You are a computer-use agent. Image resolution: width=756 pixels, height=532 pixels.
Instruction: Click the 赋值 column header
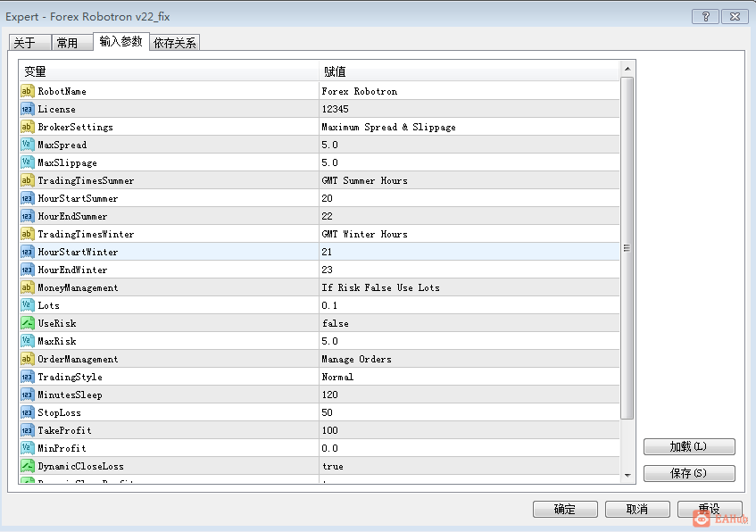(469, 71)
